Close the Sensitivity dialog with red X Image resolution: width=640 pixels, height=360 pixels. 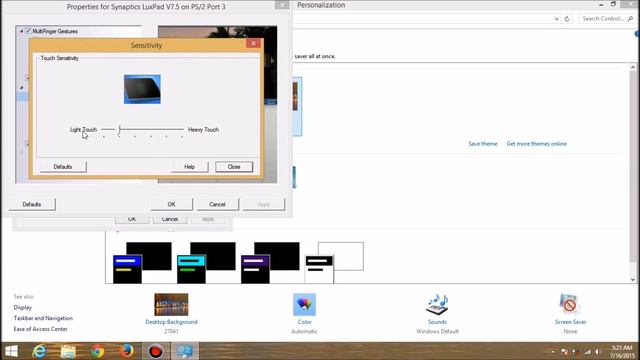[253, 43]
